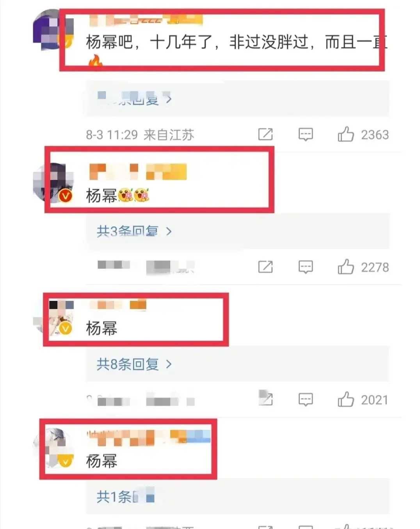Like the comment with 2363 likes

[x=345, y=135]
